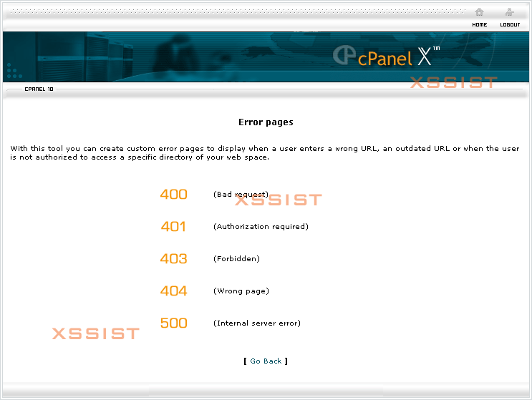Select the (Forbidden) label
Image resolution: width=532 pixels, height=400 pixels.
coord(236,258)
